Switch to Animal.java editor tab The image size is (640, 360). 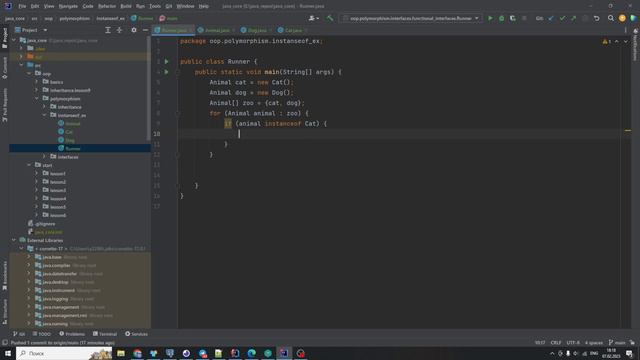[x=217, y=30]
